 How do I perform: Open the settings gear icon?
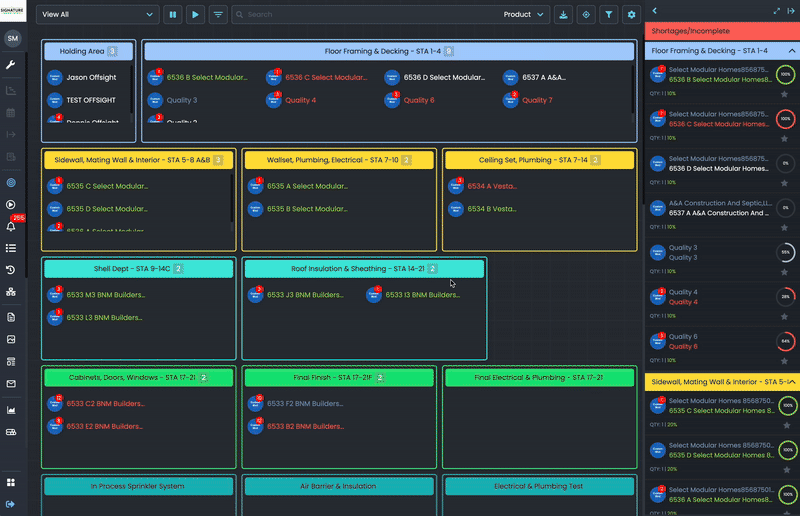pyautogui.click(x=630, y=15)
